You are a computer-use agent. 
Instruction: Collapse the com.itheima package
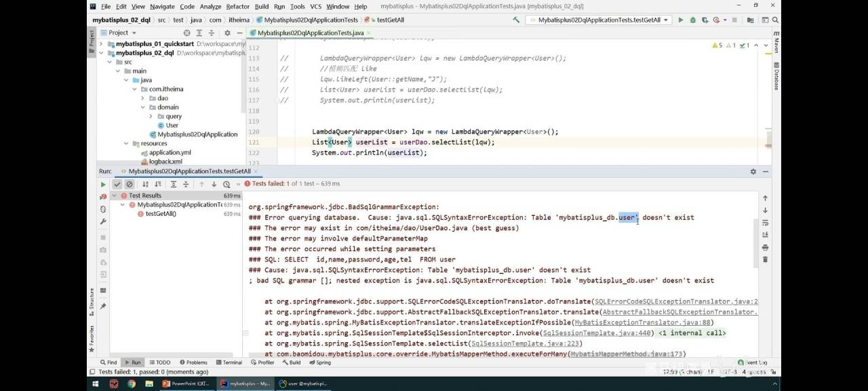coord(134,89)
